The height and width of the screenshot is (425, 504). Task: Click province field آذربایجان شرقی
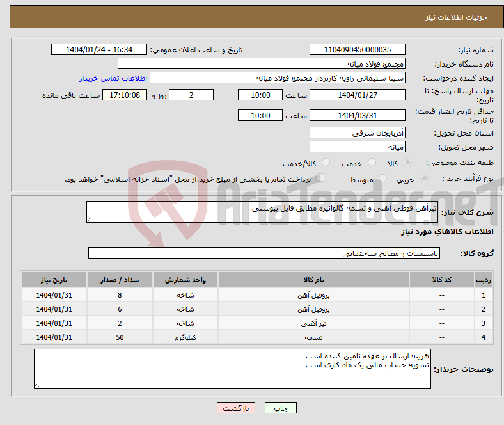pyautogui.click(x=357, y=132)
